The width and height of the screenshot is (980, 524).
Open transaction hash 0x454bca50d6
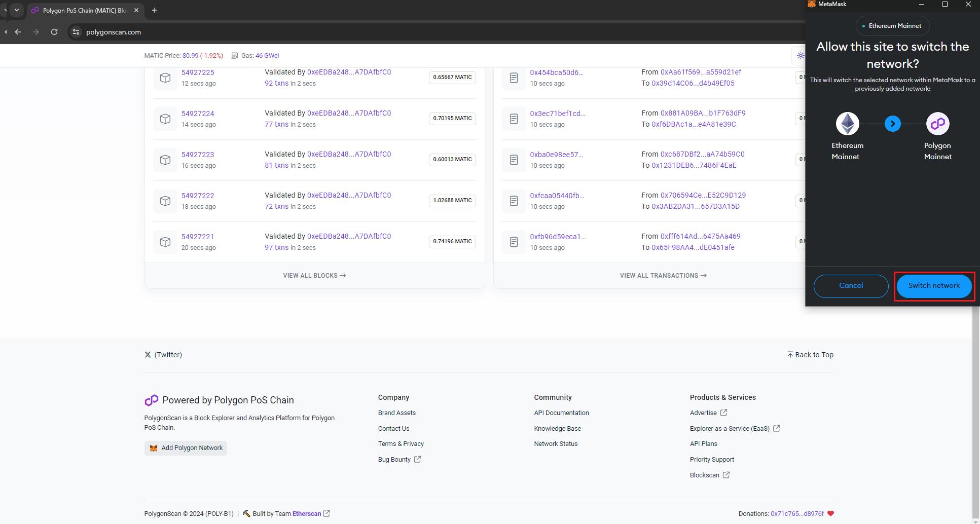(x=557, y=72)
